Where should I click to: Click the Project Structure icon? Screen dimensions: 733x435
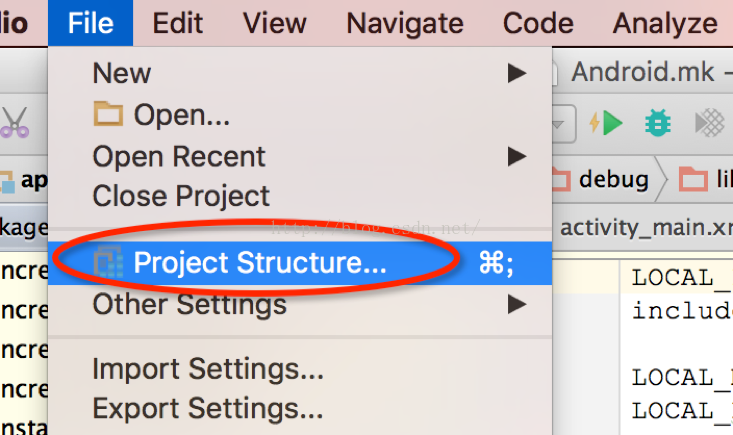pos(108,262)
